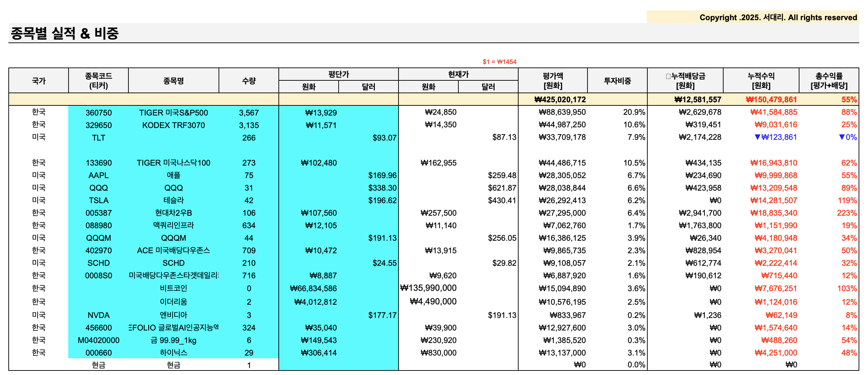Click the TIGER 미국나스닥100 name cell
Viewport: 868px width, 375px height.
coord(173,163)
